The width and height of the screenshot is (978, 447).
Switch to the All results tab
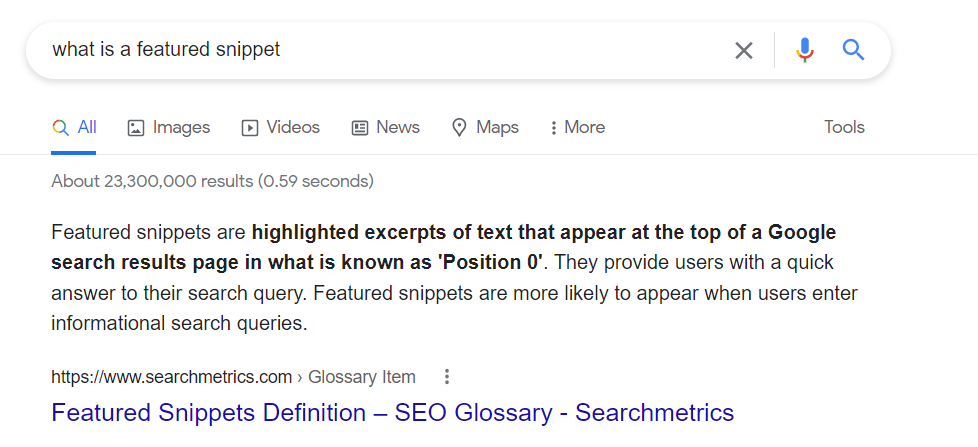74,128
